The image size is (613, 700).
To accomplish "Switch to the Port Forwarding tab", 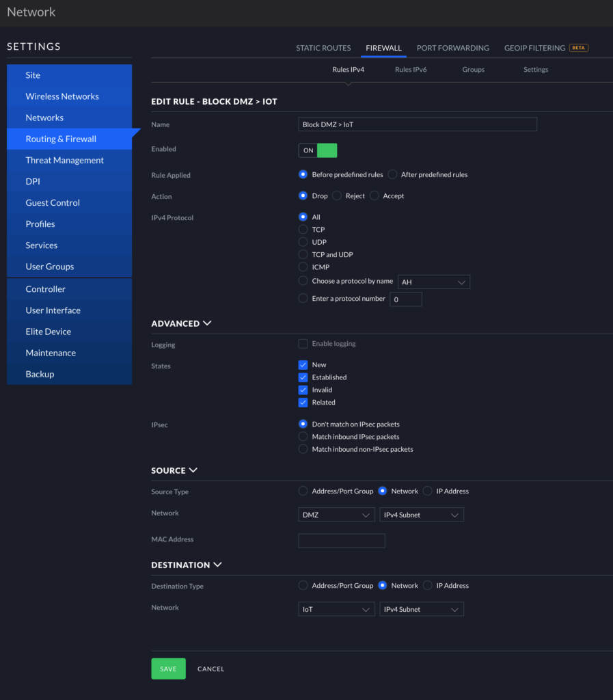I will tap(452, 48).
